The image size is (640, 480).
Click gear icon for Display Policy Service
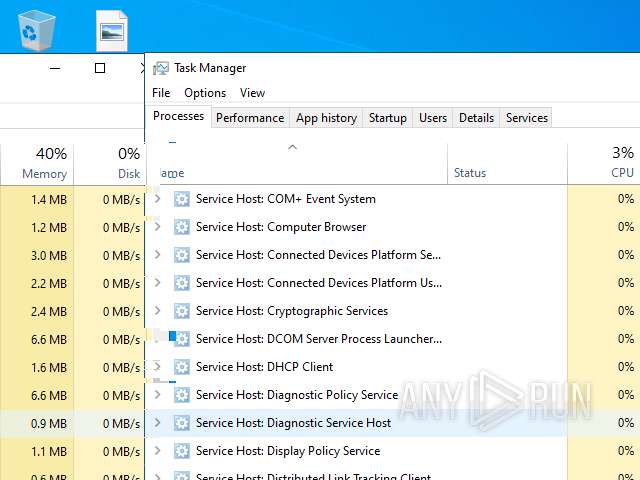pos(182,451)
